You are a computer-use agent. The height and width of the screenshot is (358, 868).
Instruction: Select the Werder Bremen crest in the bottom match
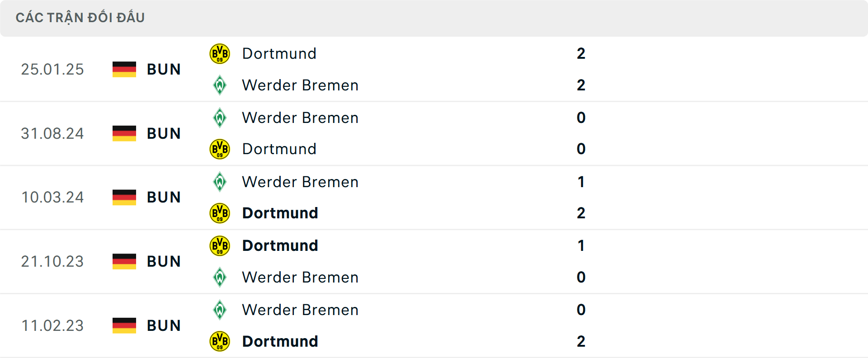coord(220,310)
